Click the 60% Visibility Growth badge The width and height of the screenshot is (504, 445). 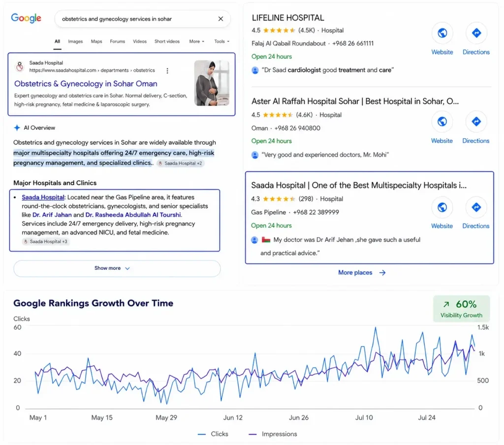pos(461,309)
